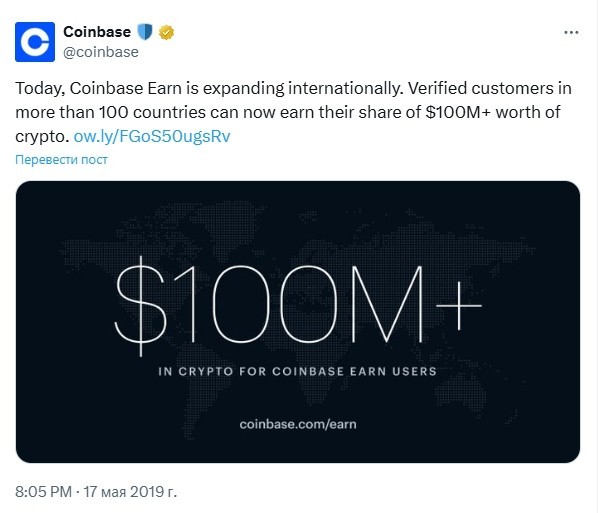The image size is (598, 513).
Task: Open the @coinbase handle link
Action: coord(101,52)
